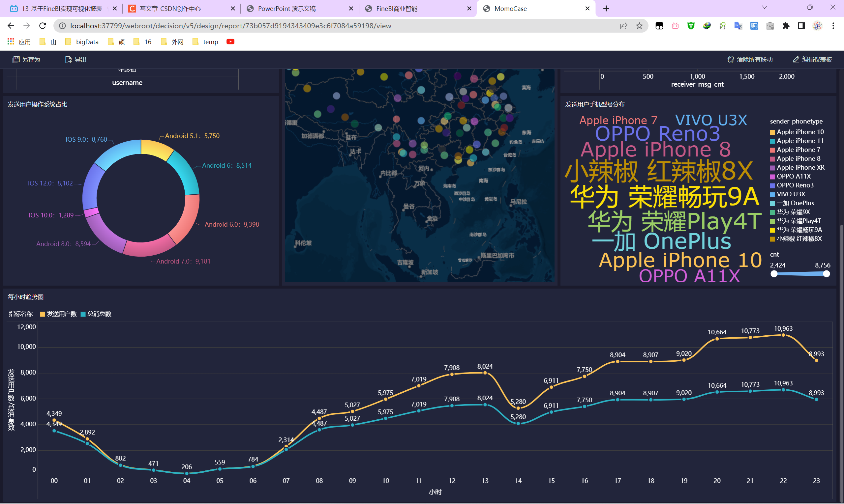Click the 另存为 save-as icon
Viewport: 844px width, 504px height.
click(x=16, y=60)
